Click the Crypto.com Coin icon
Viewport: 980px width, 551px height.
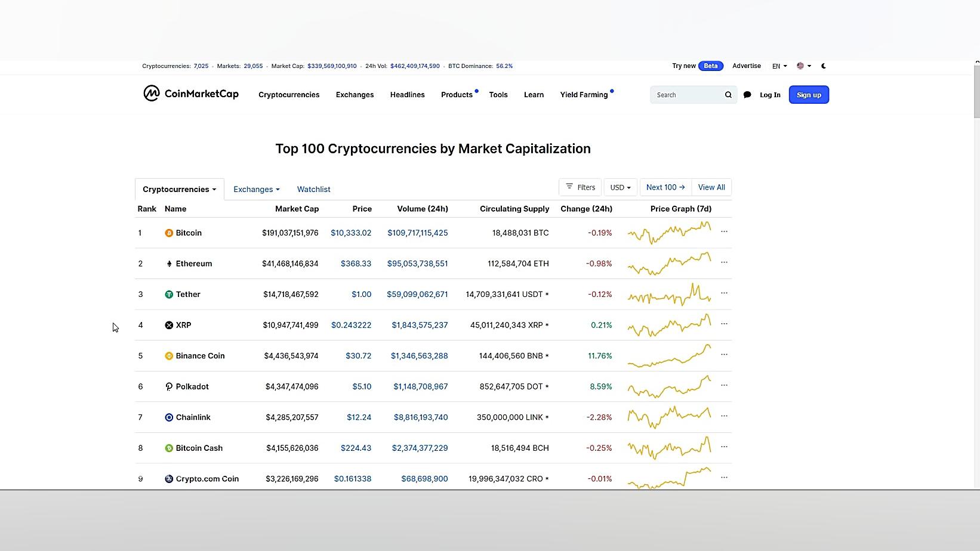tap(169, 479)
